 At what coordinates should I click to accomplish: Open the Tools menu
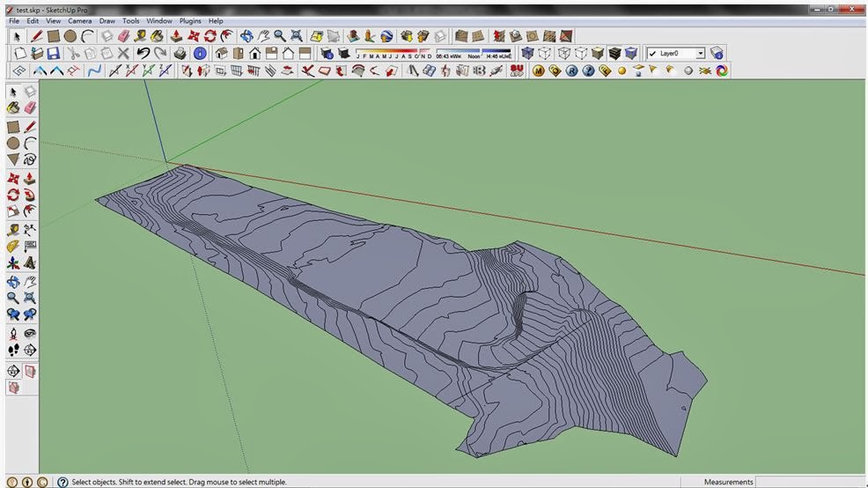pyautogui.click(x=130, y=21)
